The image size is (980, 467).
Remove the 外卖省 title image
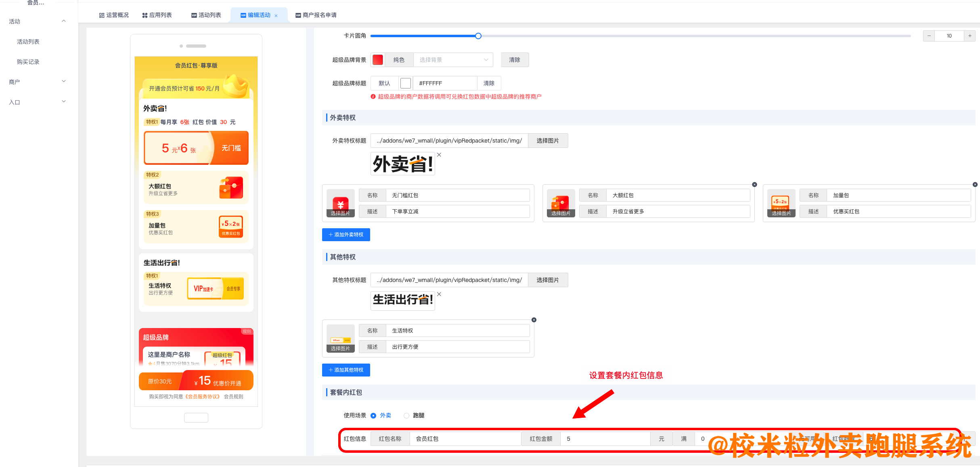pyautogui.click(x=439, y=154)
